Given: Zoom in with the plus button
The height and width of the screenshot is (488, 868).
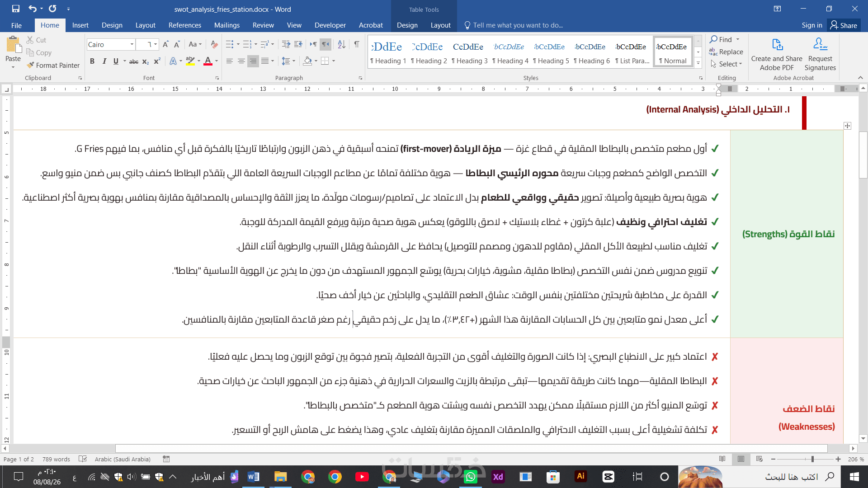Looking at the screenshot, I should [x=838, y=459].
